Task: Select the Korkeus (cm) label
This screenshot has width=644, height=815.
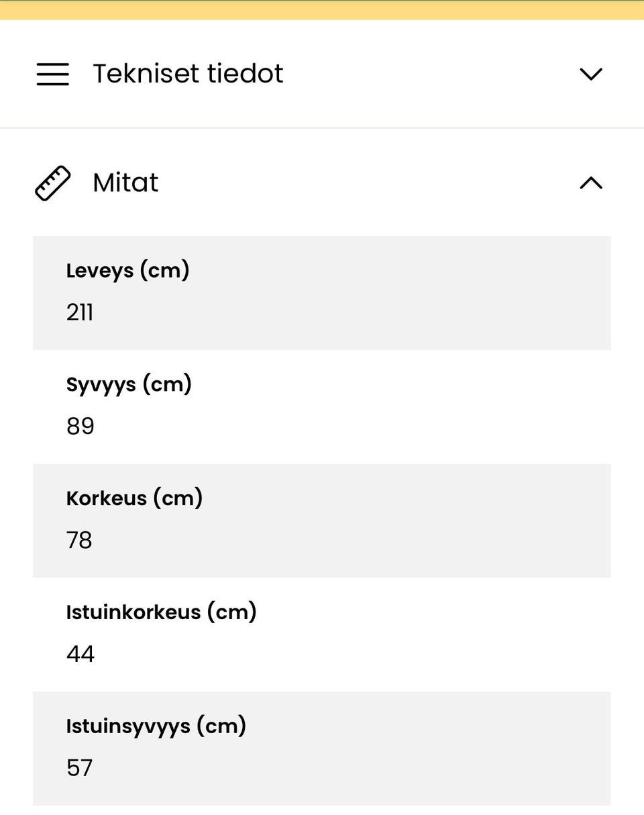Action: pyautogui.click(x=134, y=498)
